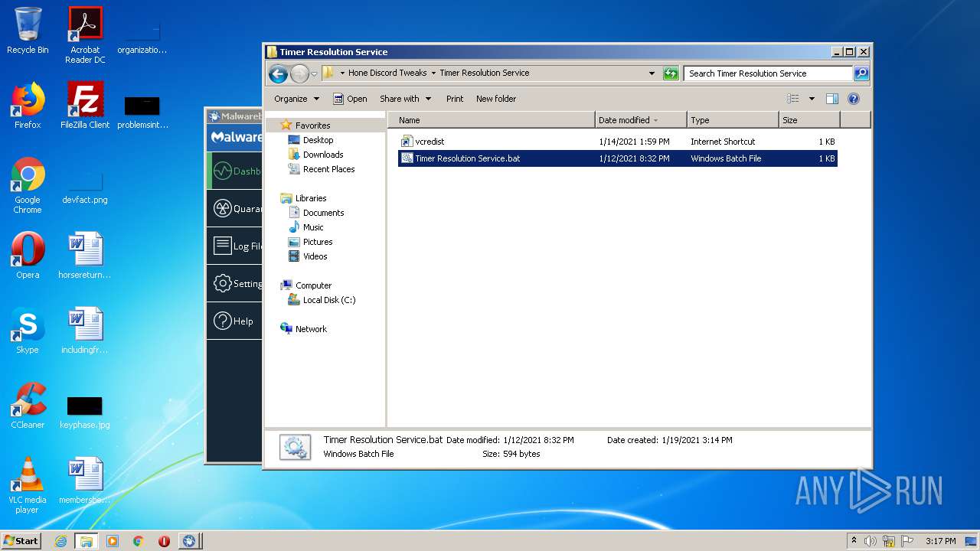Screen dimensions: 980x551
Task: Open Windows Media Player from the taskbar
Action: pos(113,541)
